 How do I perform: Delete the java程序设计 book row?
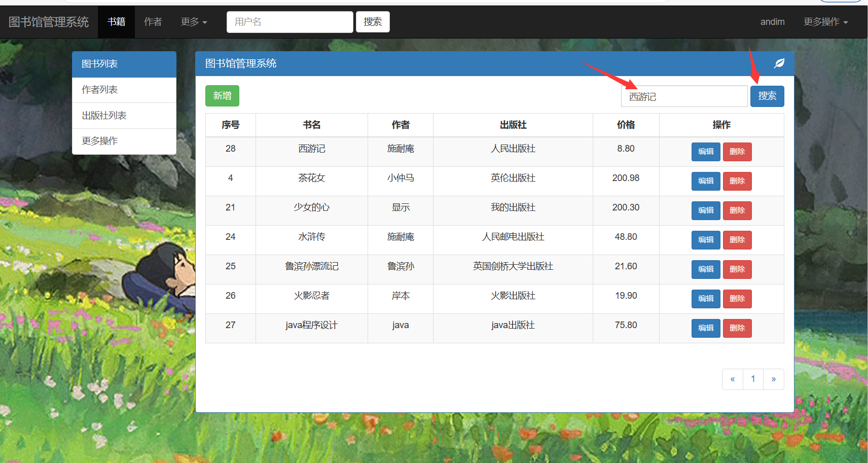click(737, 328)
